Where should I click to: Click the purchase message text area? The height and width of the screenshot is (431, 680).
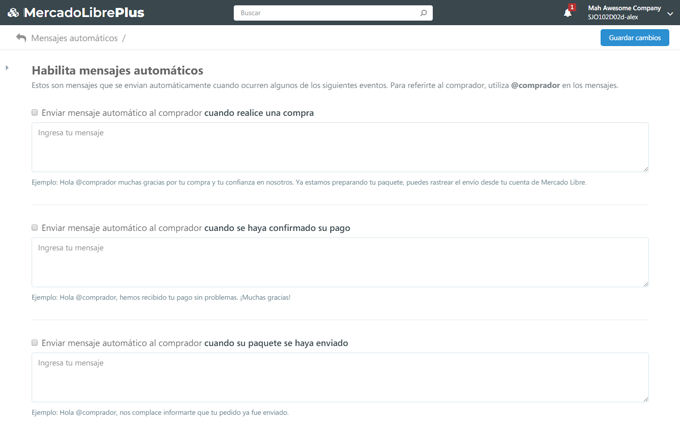click(340, 147)
